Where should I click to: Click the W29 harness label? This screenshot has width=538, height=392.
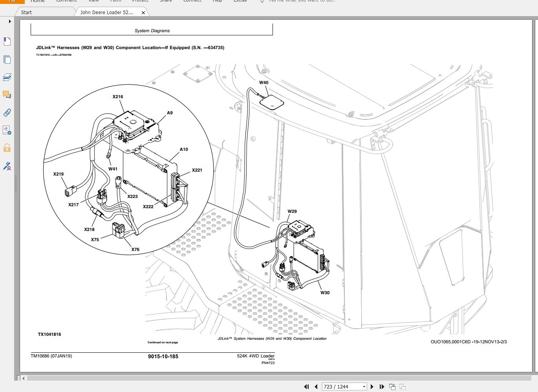292,211
